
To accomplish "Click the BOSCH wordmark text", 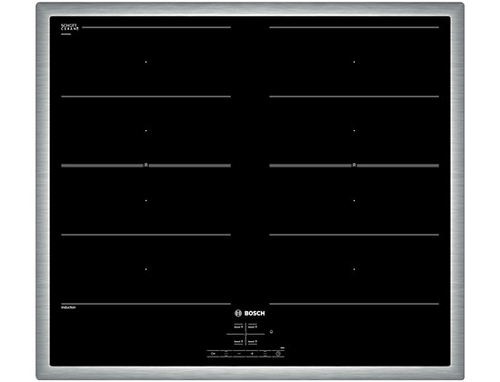I will 255,313.
